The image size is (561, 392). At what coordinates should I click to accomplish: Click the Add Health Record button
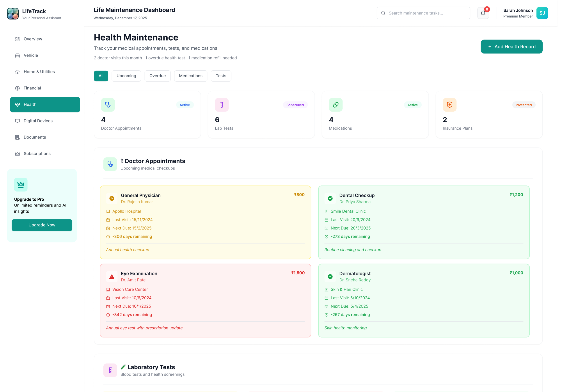pyautogui.click(x=512, y=46)
